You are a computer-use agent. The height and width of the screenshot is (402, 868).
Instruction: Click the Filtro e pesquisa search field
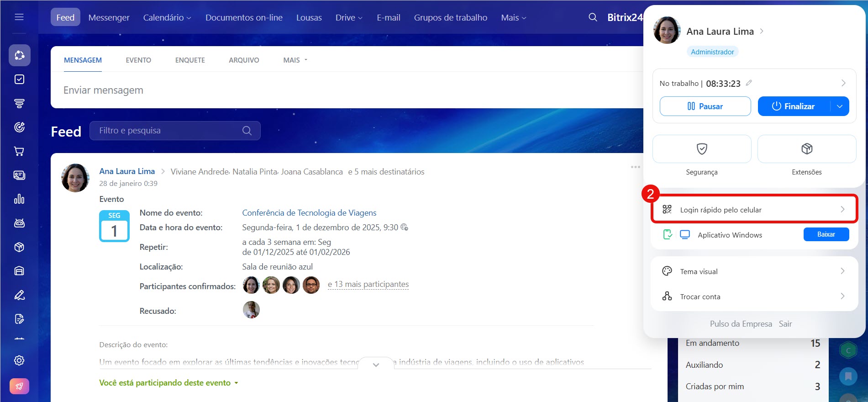pyautogui.click(x=169, y=131)
